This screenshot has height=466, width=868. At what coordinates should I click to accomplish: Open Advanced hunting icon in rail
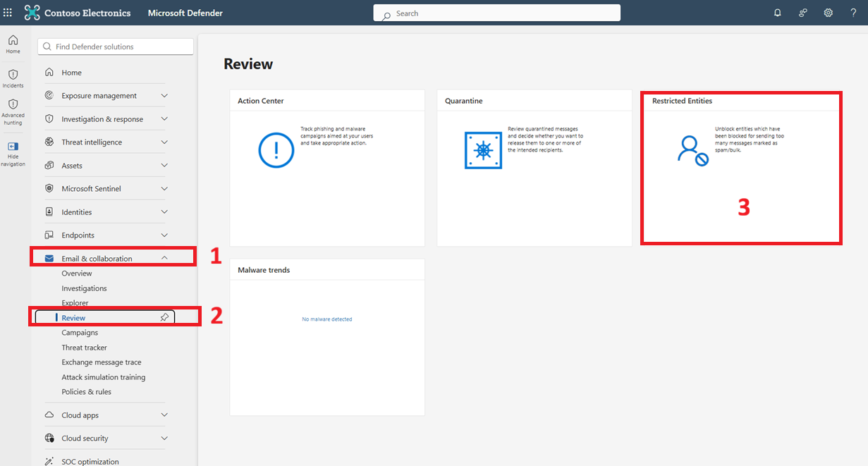(x=13, y=104)
